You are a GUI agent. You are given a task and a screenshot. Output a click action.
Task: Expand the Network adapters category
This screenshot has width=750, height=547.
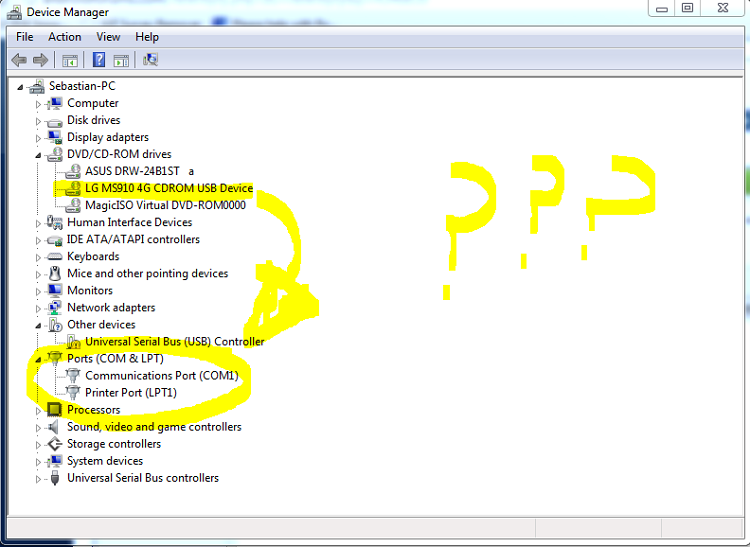39,308
